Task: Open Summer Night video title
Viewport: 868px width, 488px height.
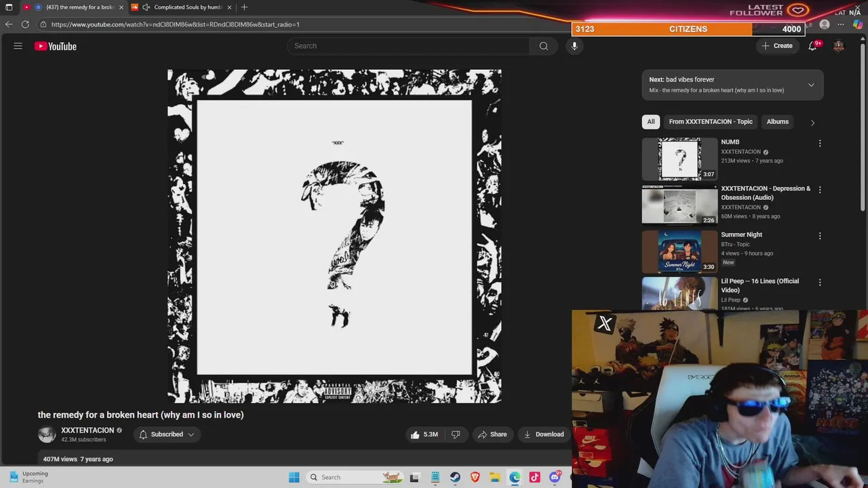Action: tap(741, 235)
